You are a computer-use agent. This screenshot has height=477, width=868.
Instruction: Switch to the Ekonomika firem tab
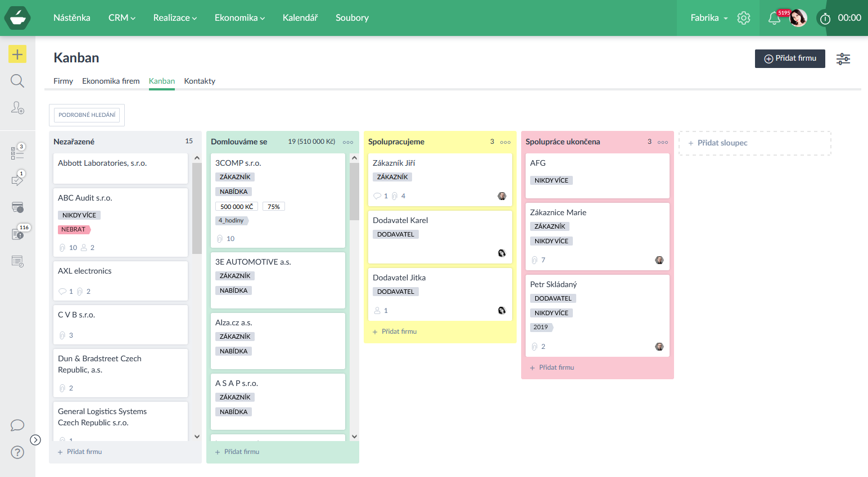(x=111, y=81)
